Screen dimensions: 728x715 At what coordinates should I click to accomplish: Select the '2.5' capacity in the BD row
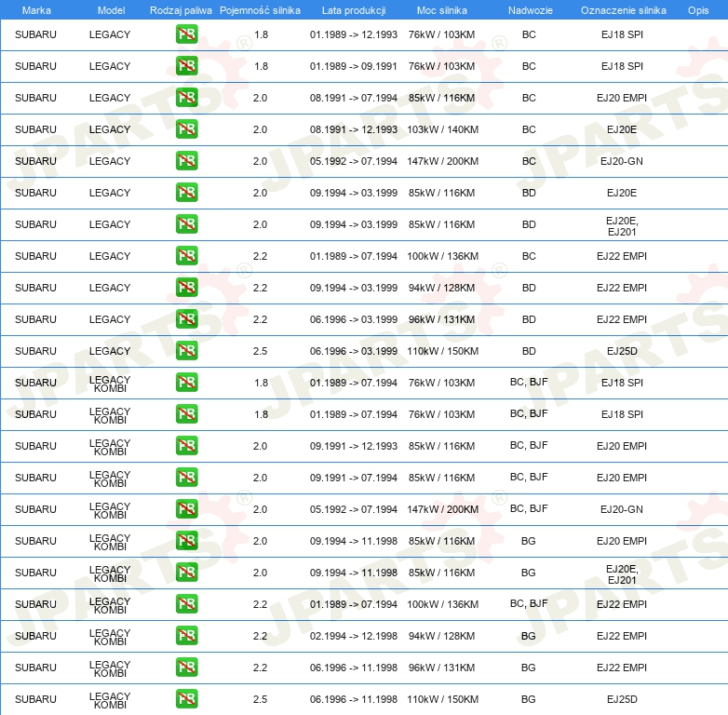(260, 351)
